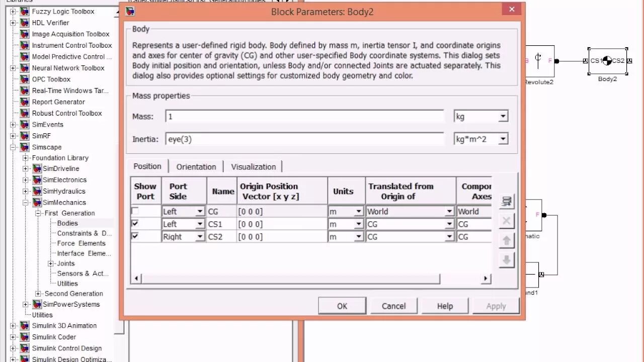This screenshot has height=362, width=644.
Task: Click the add coordinate system icon button
Action: [507, 201]
